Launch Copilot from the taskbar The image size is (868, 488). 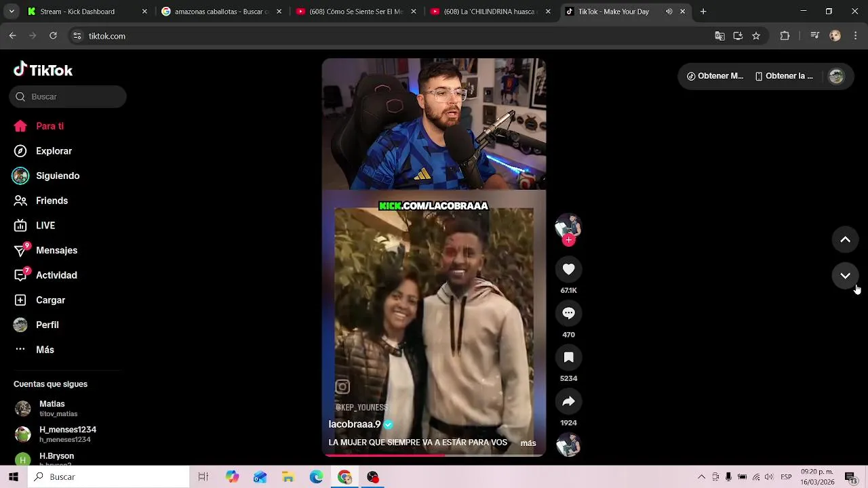pos(233,477)
